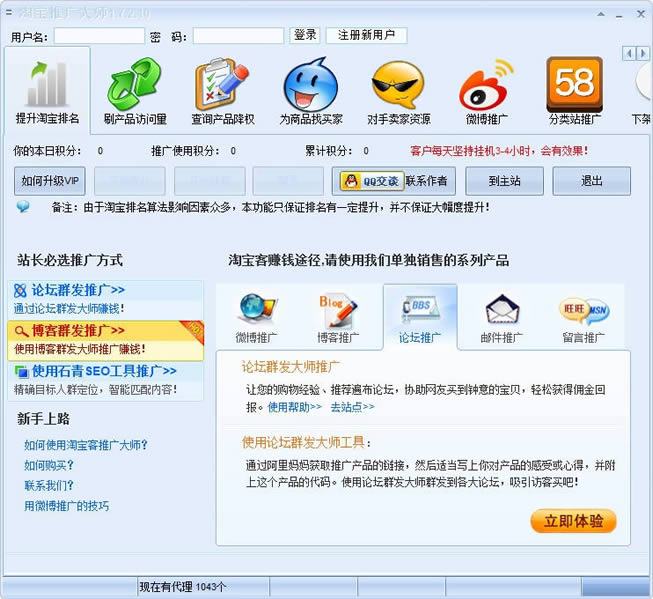Viewport: 653px width, 599px height.
Task: Open the 邮件推广 envelope tab
Action: coord(502,313)
